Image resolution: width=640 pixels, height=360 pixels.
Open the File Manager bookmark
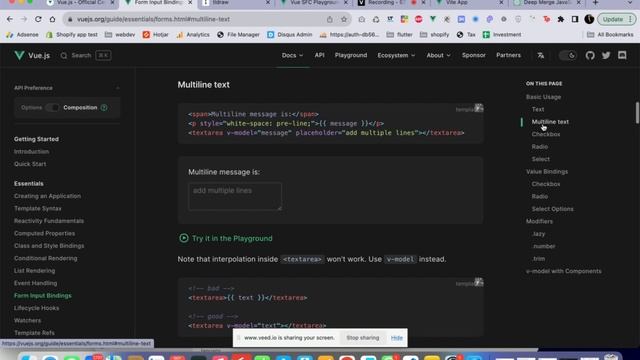(238, 35)
